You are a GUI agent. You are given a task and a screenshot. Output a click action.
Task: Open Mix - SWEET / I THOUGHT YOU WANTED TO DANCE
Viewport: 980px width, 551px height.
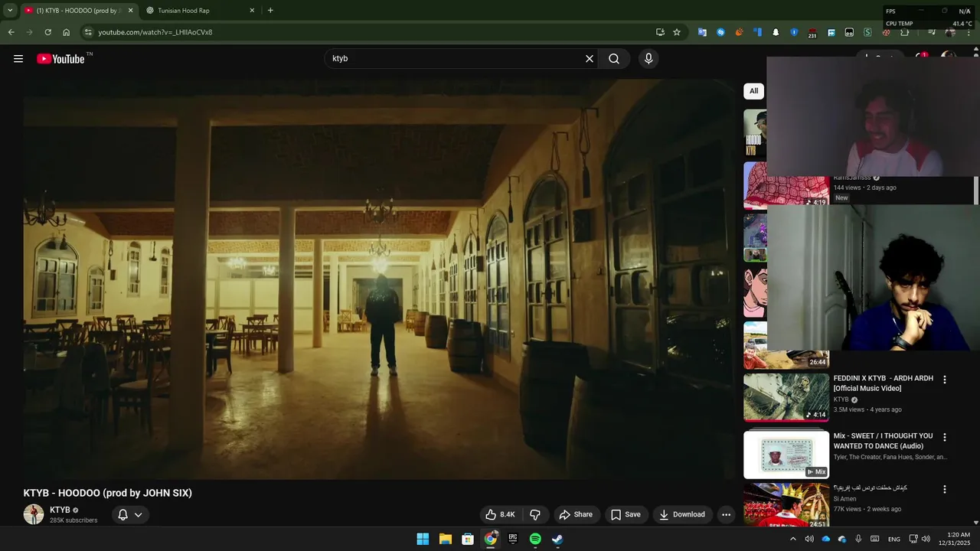click(884, 441)
